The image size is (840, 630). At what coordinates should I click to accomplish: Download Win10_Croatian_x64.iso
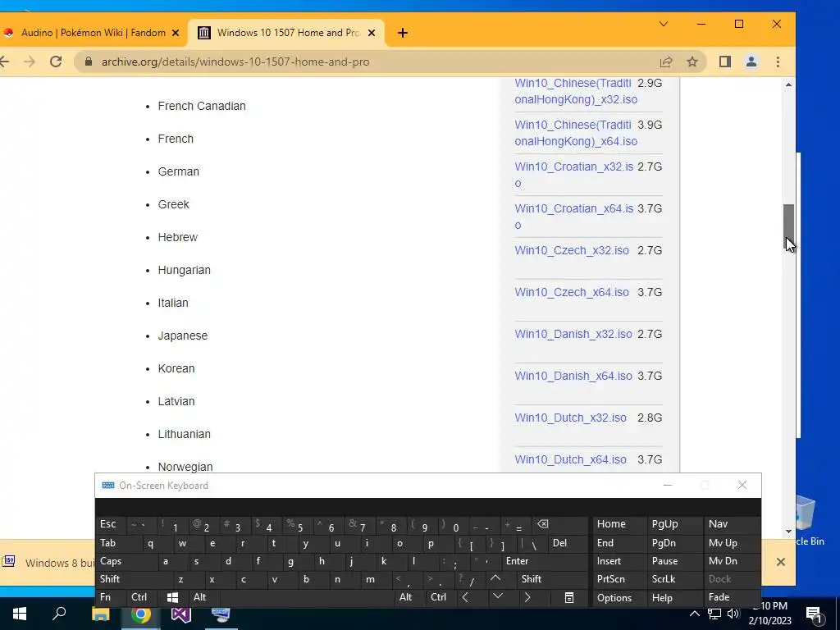tap(573, 217)
